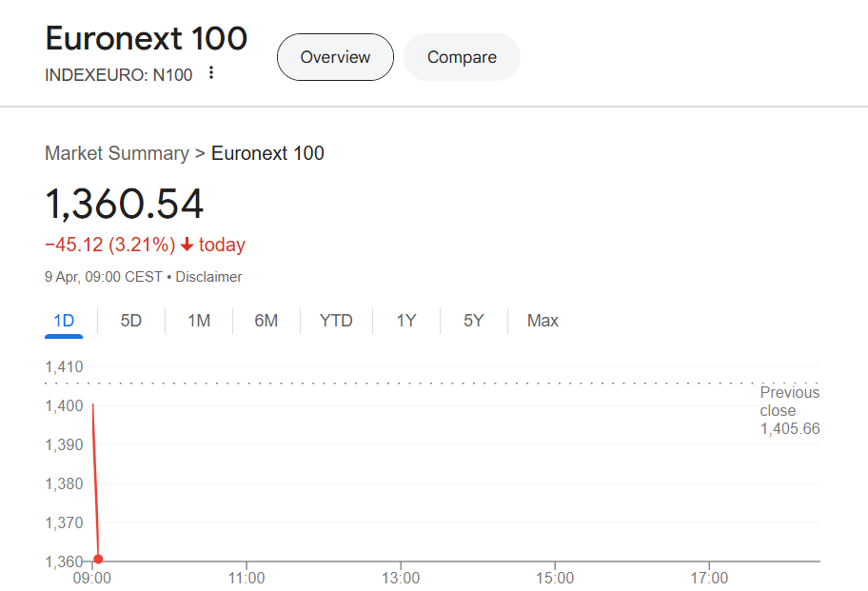
Task: View the 5Y chart range
Action: (474, 321)
